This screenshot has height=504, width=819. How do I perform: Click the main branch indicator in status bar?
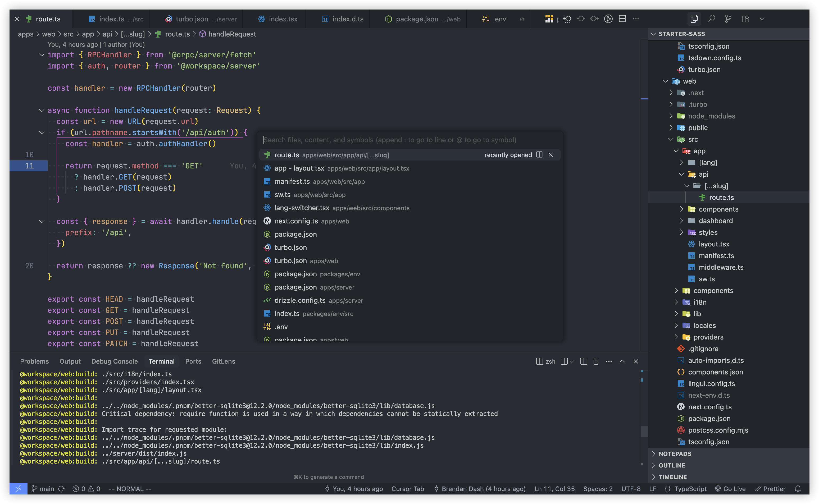click(46, 489)
